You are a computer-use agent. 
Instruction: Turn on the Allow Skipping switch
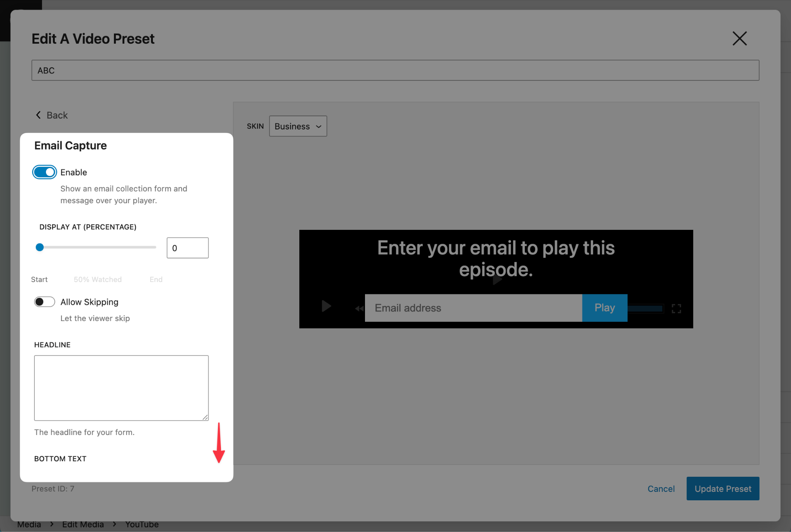point(44,302)
